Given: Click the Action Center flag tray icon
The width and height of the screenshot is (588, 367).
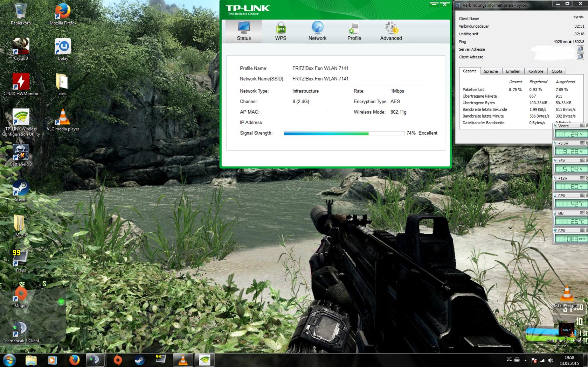Looking at the screenshot, I should coord(534,360).
